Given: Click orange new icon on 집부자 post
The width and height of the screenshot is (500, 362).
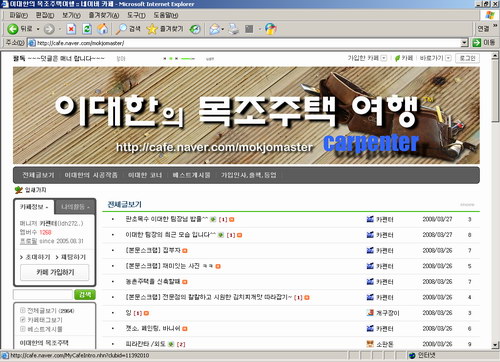Looking at the screenshot, I should (x=185, y=251).
